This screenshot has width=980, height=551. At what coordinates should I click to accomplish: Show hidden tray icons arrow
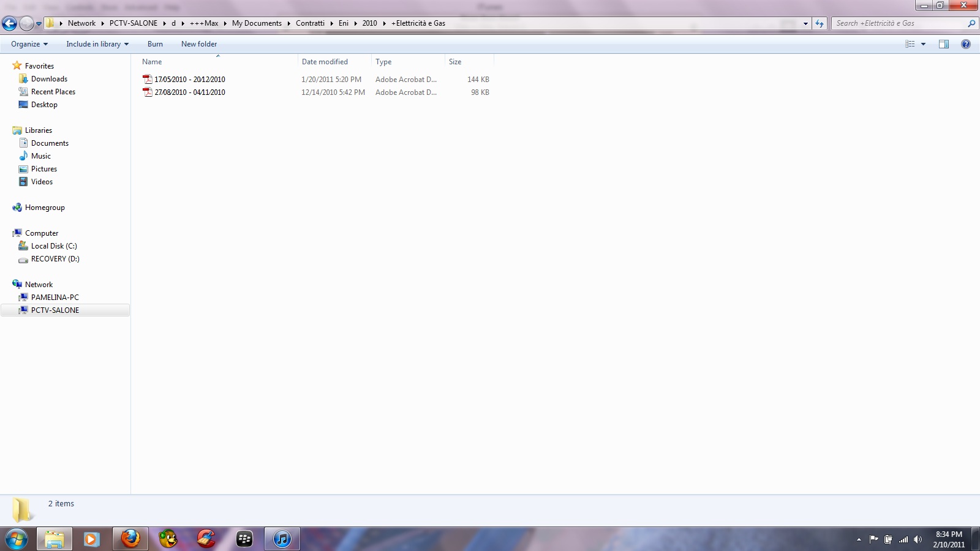859,539
